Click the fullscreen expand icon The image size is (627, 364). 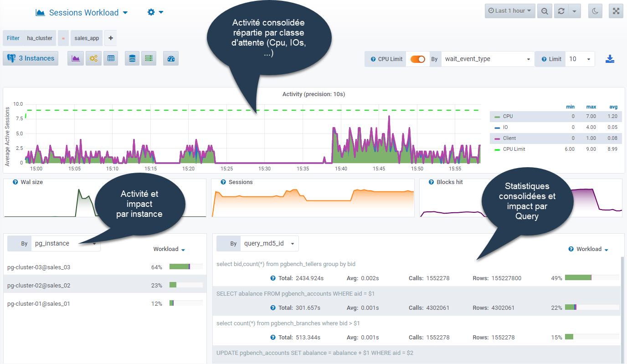click(616, 11)
